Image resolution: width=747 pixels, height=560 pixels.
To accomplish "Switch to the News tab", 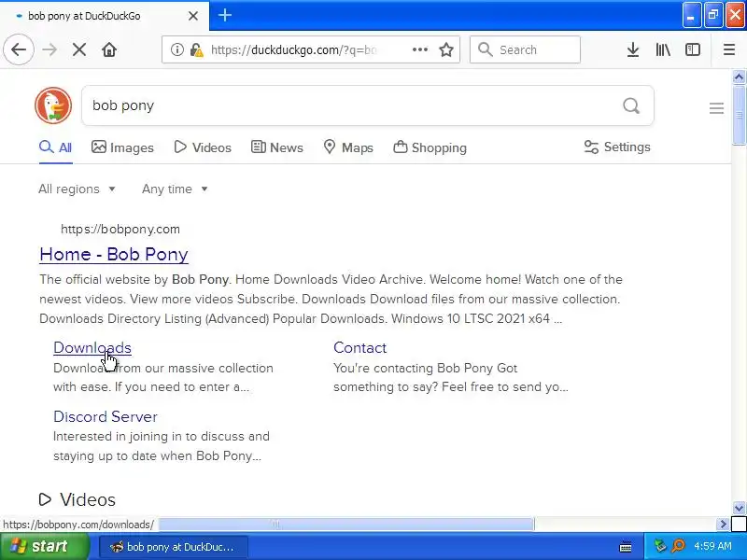I will coord(276,147).
